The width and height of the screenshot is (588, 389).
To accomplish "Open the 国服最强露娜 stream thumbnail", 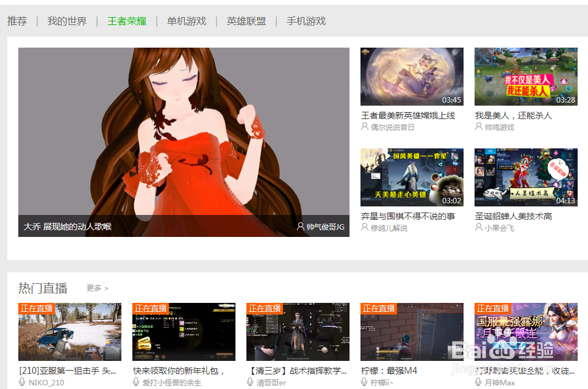I will click(x=526, y=332).
